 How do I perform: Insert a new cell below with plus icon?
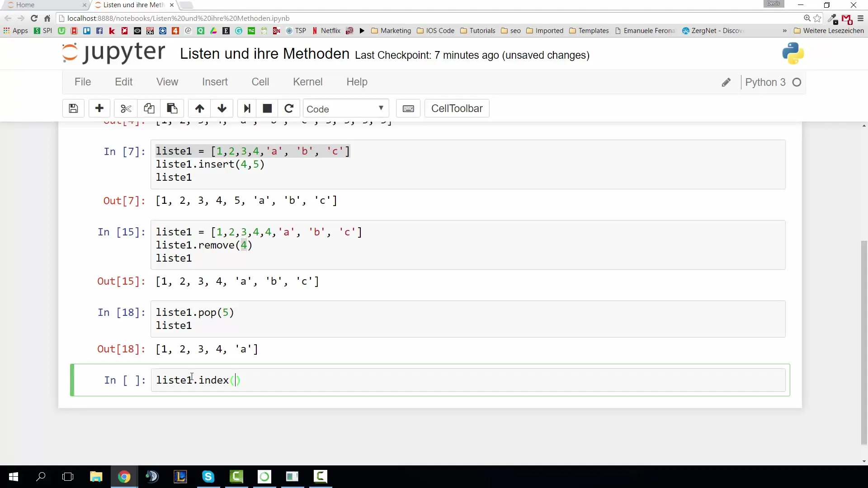[99, 108]
